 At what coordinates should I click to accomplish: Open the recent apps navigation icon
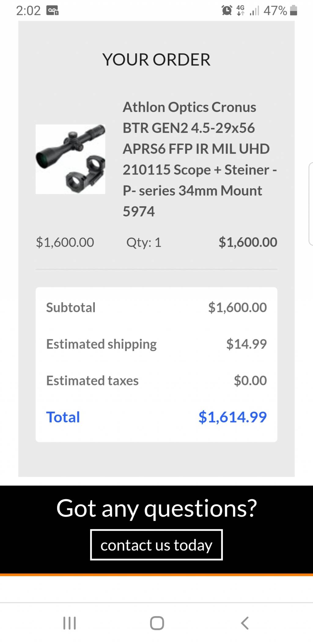[69, 623]
